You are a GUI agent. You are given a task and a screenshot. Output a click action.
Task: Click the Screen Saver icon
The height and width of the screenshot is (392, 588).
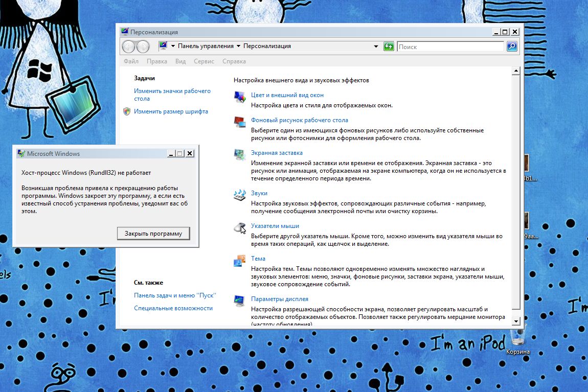[x=239, y=154]
